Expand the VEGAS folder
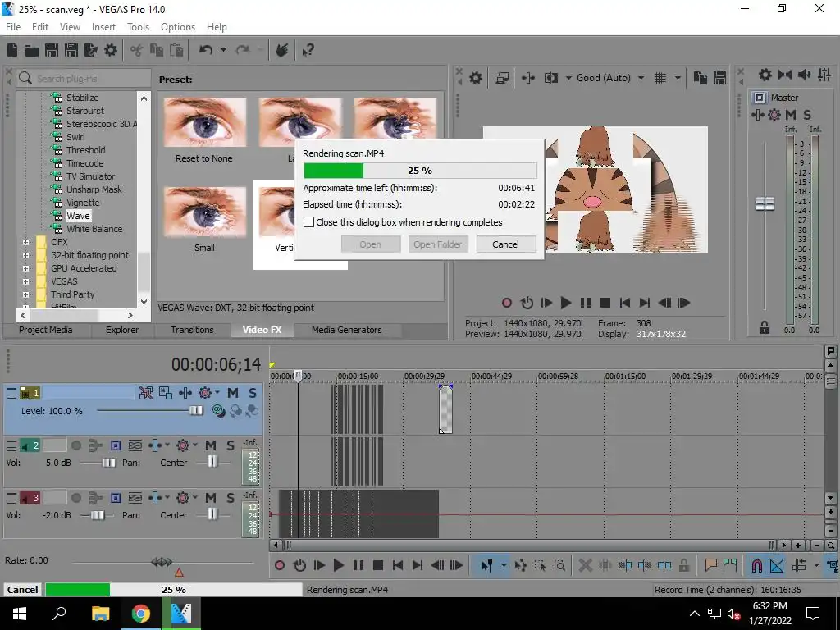 pyautogui.click(x=25, y=281)
